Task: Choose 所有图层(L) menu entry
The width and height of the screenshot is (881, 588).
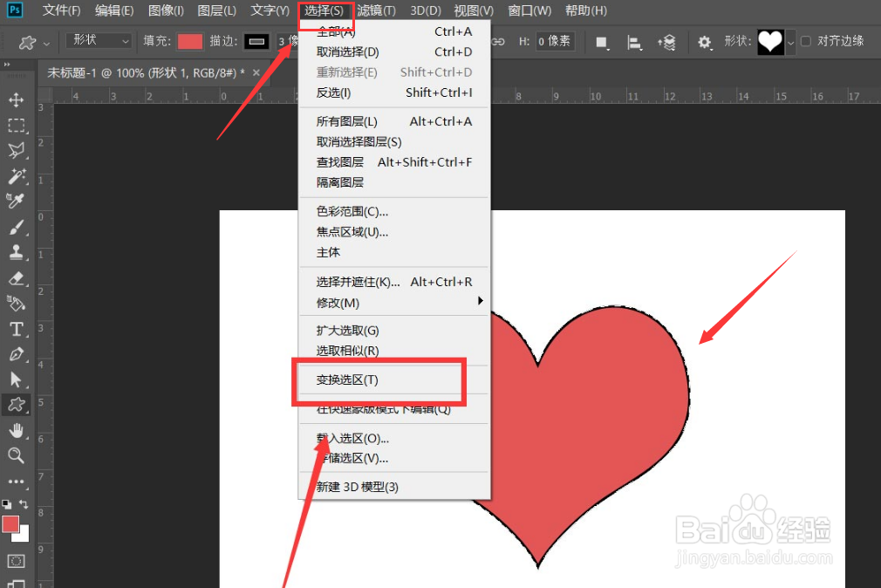Action: click(394, 121)
